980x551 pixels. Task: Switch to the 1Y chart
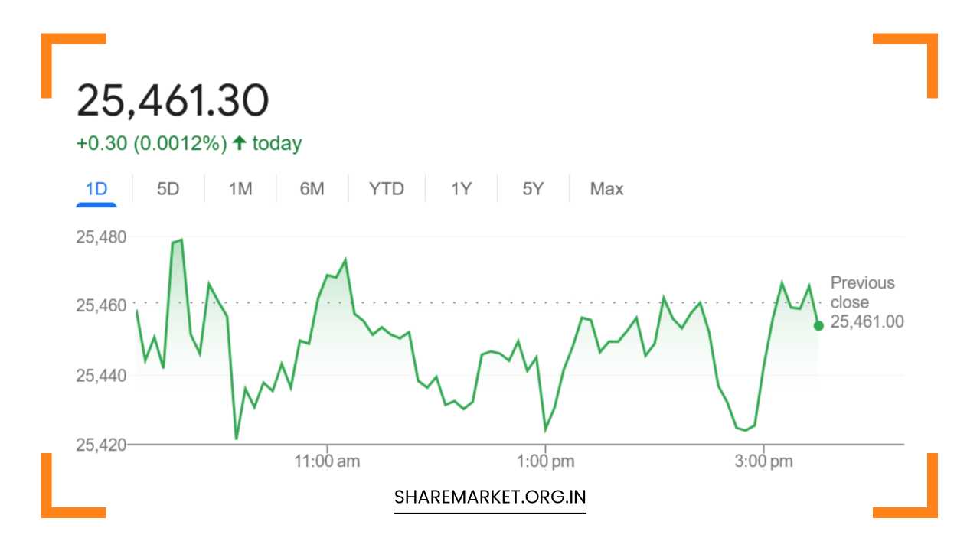[460, 188]
